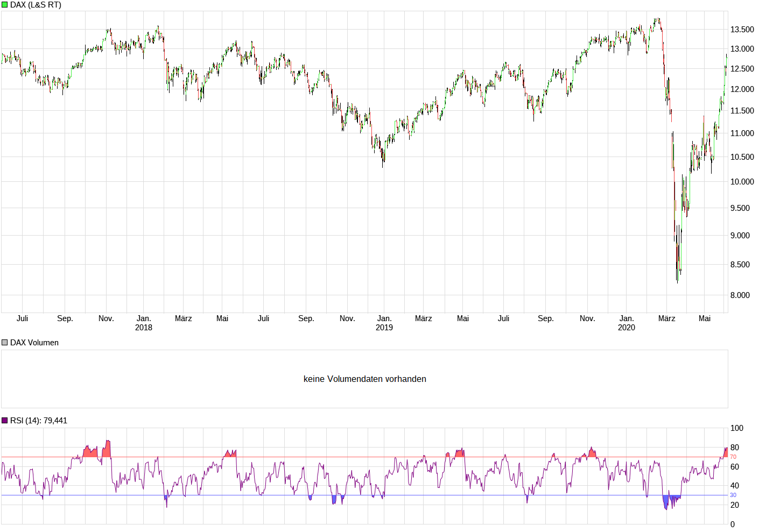
Task: Click the purple RSI legend square
Action: [x=5, y=421]
